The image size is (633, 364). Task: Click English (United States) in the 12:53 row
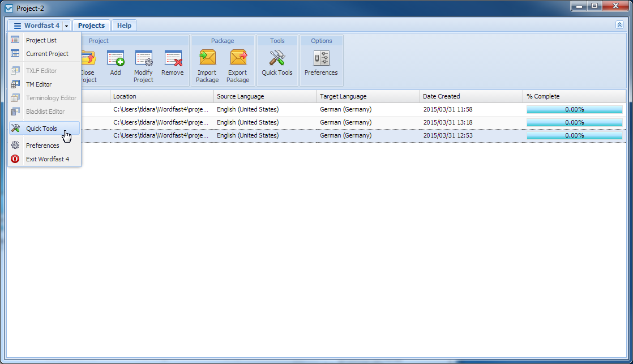[247, 135]
